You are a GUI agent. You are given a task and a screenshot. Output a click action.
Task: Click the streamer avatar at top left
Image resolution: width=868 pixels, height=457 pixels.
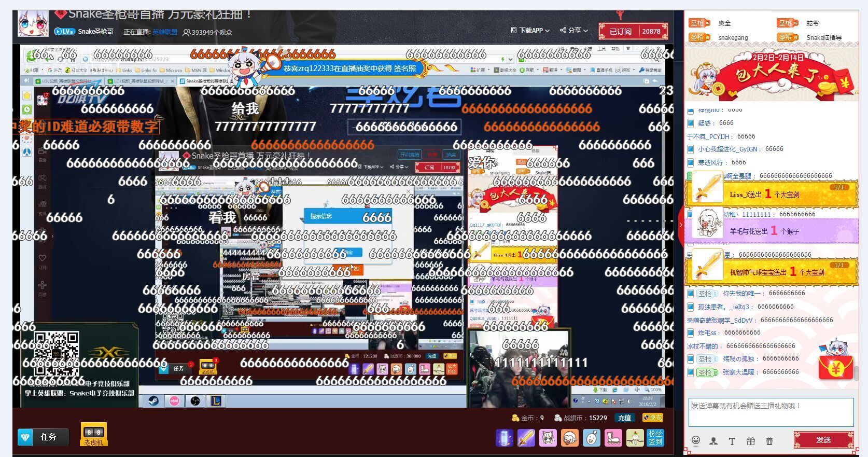tap(33, 23)
